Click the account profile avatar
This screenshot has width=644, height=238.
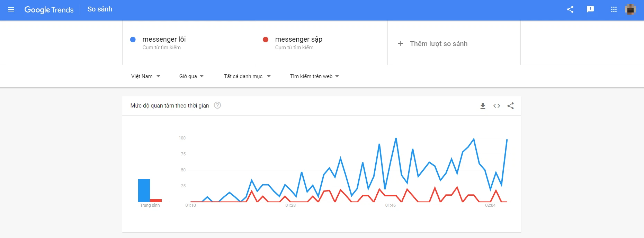pos(630,9)
